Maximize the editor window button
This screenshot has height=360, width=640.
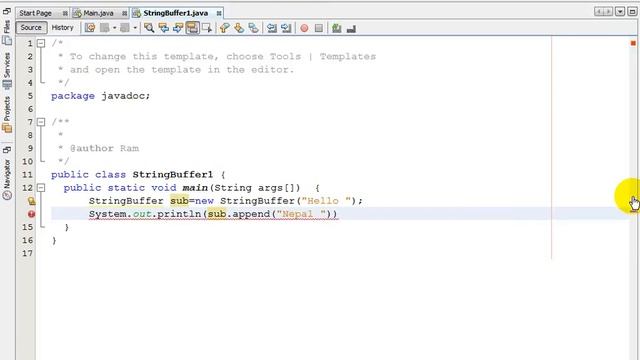coord(632,12)
